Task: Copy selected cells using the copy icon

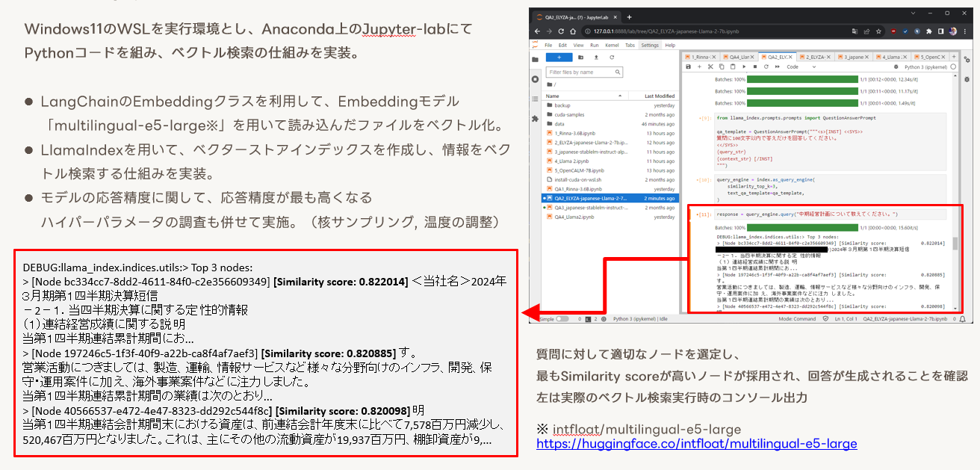Action: point(722,67)
